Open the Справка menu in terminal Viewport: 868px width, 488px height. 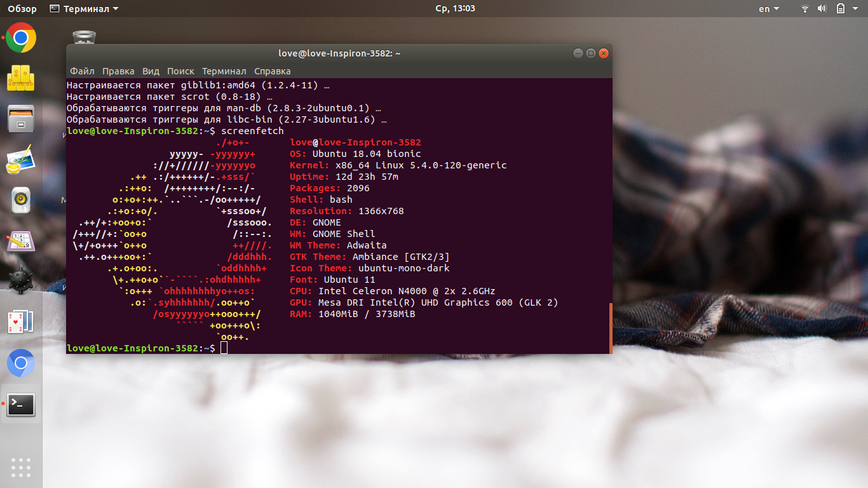272,71
